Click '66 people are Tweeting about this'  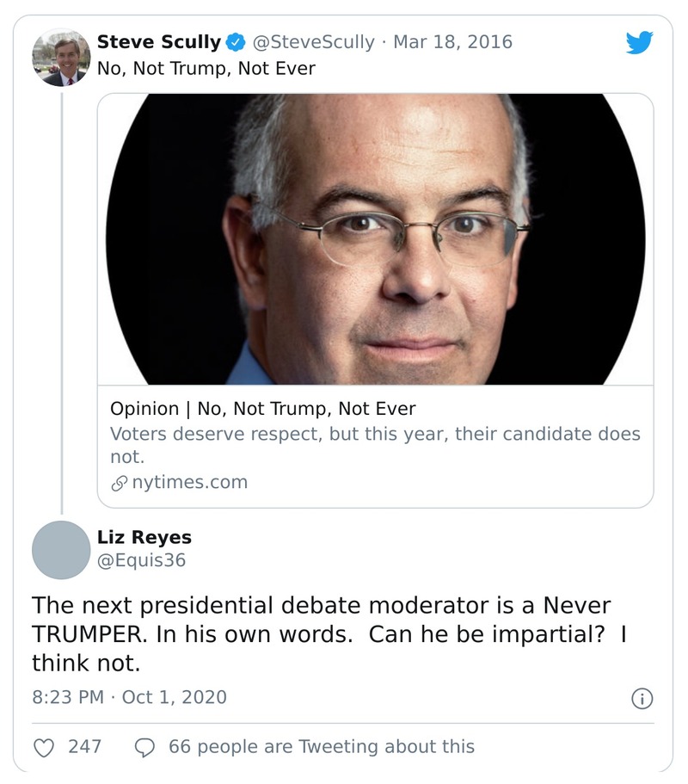[321, 747]
